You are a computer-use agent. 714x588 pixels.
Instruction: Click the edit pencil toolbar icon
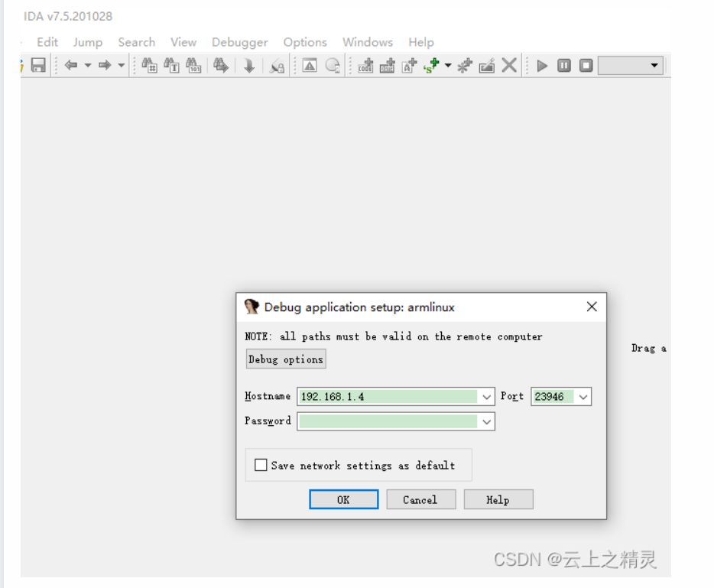[487, 66]
